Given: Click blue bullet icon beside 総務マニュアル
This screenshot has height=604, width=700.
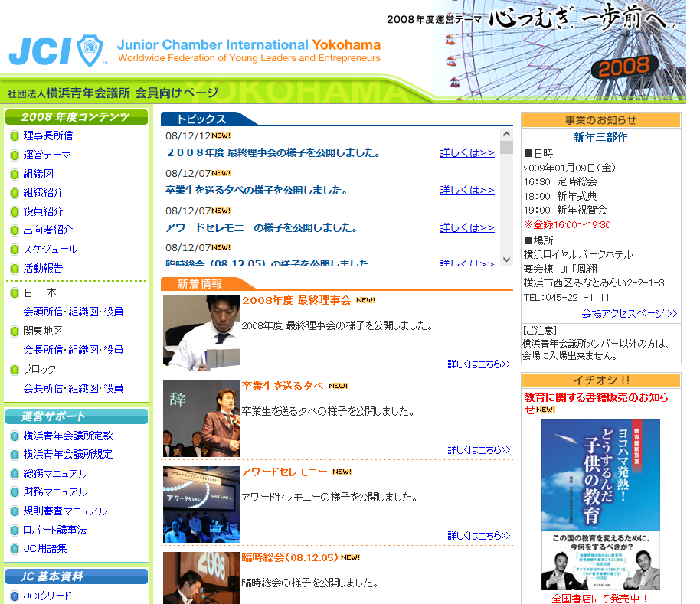Looking at the screenshot, I should 15,474.
